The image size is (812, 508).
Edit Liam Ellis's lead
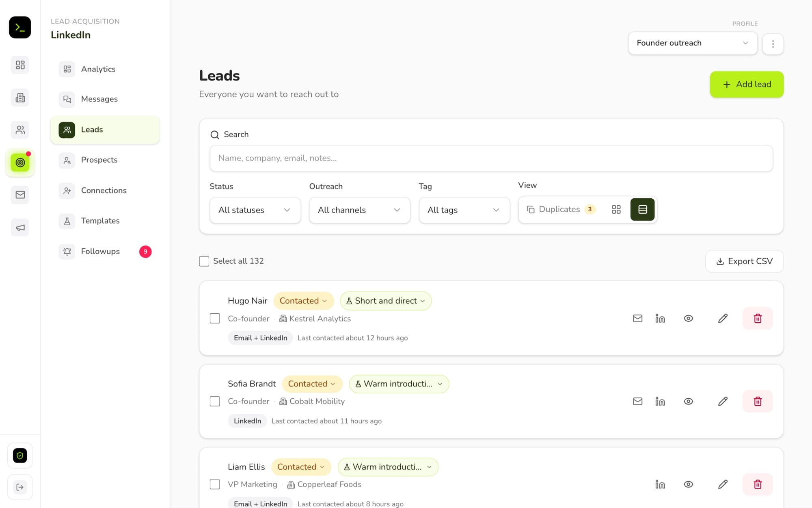point(723,484)
